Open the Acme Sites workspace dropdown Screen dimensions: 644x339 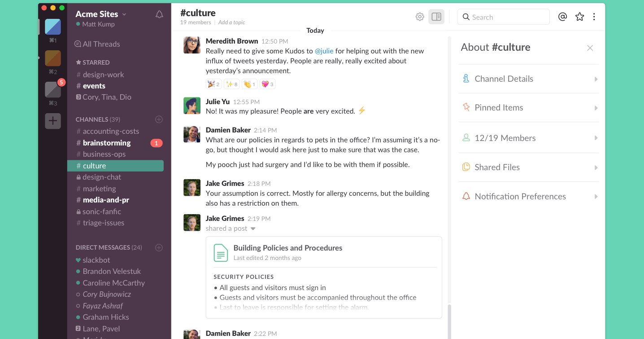(x=101, y=14)
